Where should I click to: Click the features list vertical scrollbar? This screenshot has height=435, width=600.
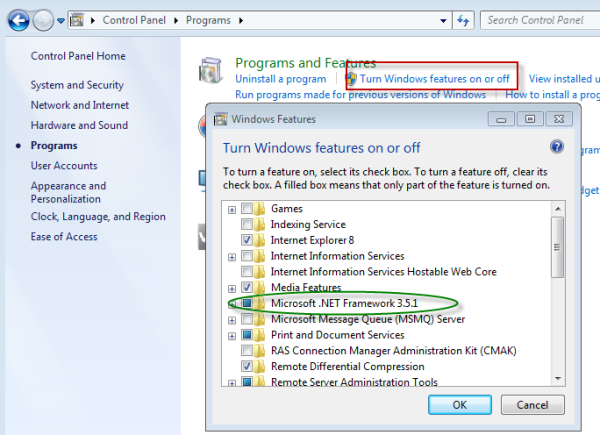pyautogui.click(x=558, y=260)
